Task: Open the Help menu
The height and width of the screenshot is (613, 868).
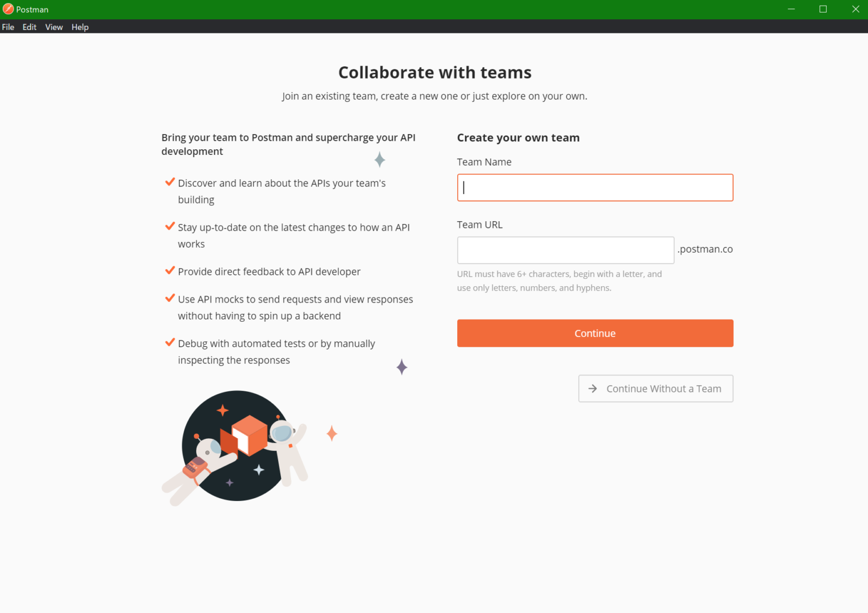Action: pyautogui.click(x=80, y=27)
